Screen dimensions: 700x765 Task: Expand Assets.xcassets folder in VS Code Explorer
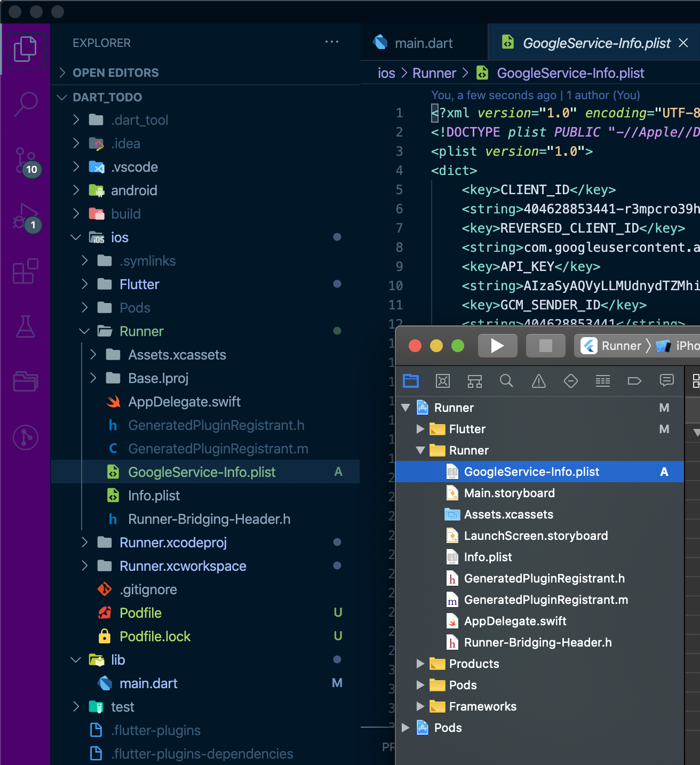pyautogui.click(x=205, y=355)
